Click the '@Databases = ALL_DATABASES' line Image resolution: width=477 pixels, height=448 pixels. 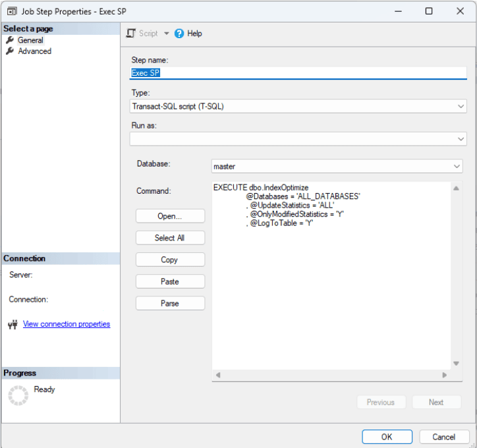point(303,196)
